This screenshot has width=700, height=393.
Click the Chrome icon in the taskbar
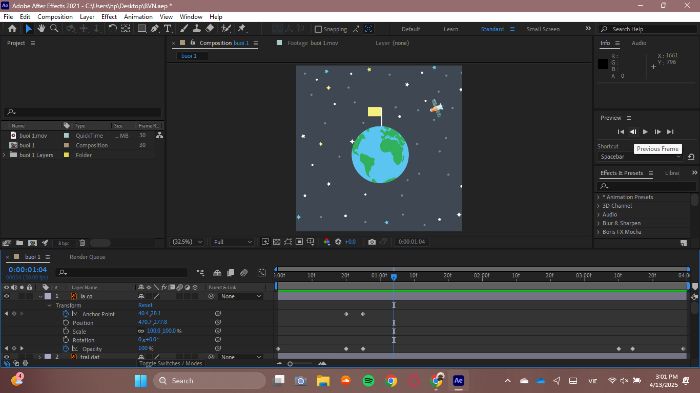(x=391, y=380)
